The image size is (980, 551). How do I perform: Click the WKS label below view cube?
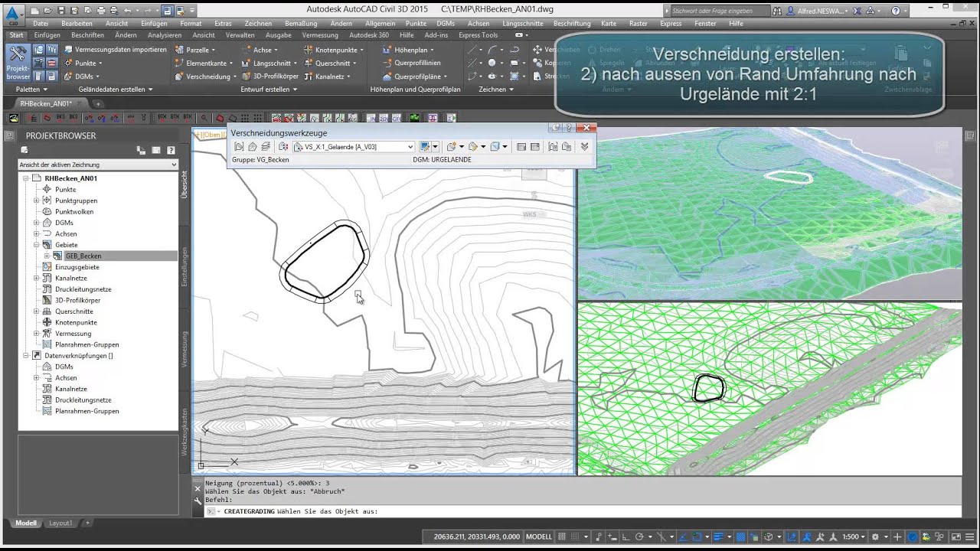[x=529, y=214]
